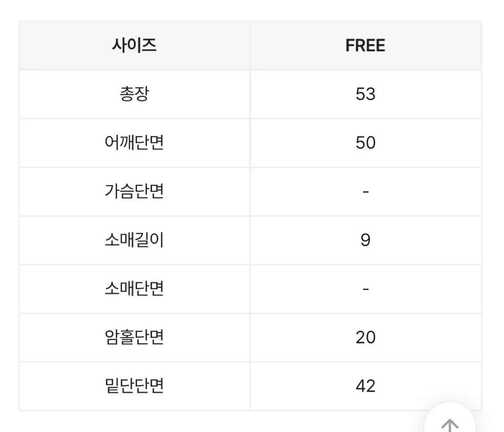The height and width of the screenshot is (432, 504).
Task: Click the 암홀단면 value 20
Action: point(365,338)
